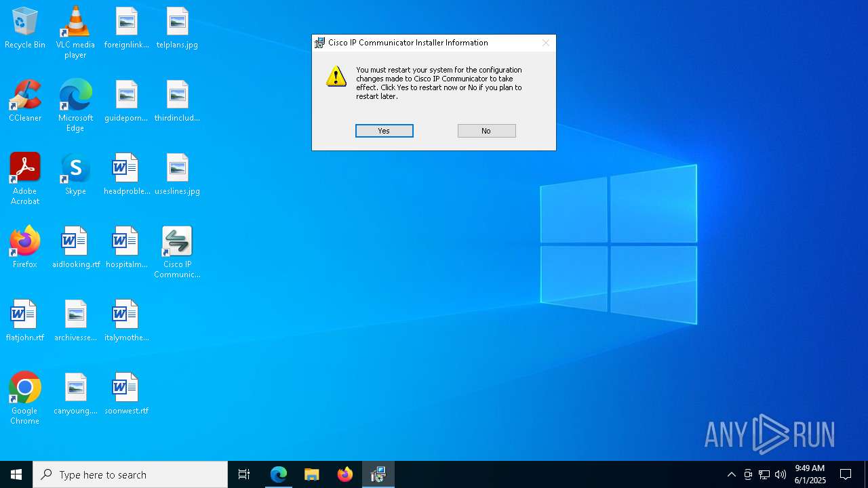Select Firefox desktop shortcut
868x488 pixels.
[x=25, y=248]
